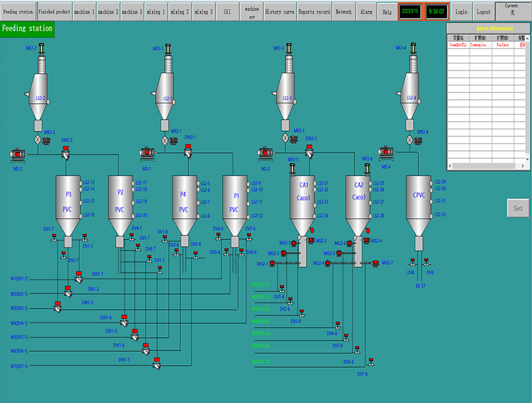The image size is (532, 403).
Task: Click the DW2-3 valve icon
Action: click(308, 150)
